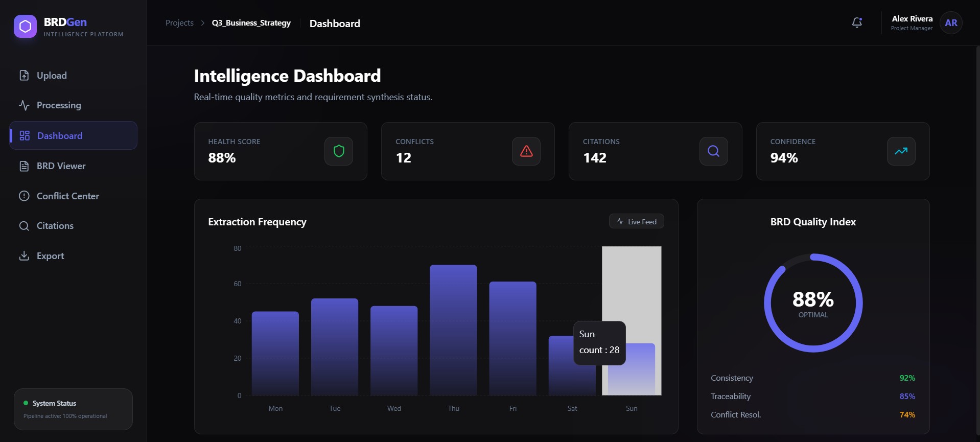Open the Export section
Screen dimensions: 980x442
coord(50,256)
